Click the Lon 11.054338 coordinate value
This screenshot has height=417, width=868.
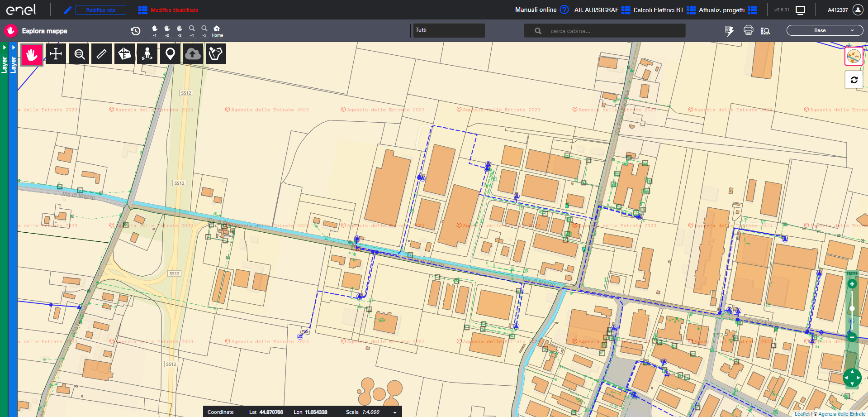tap(316, 412)
